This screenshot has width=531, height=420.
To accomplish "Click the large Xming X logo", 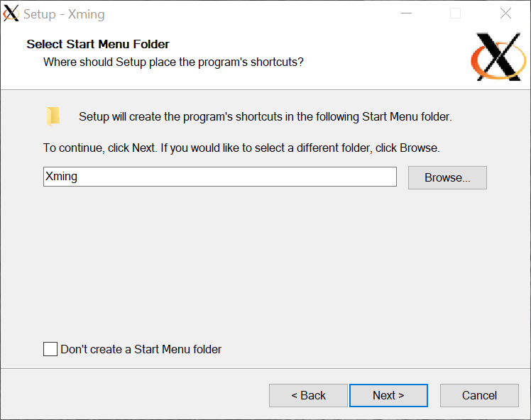I will (x=498, y=57).
